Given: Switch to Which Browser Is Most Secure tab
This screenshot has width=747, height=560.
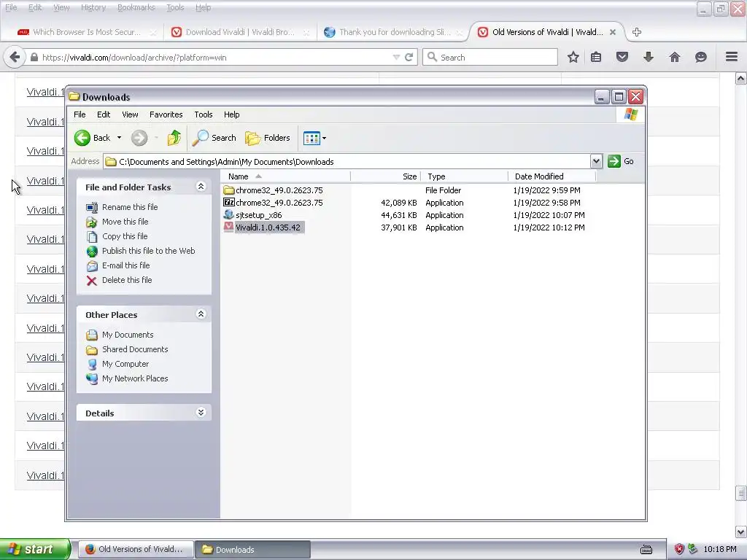Looking at the screenshot, I should tap(87, 32).
